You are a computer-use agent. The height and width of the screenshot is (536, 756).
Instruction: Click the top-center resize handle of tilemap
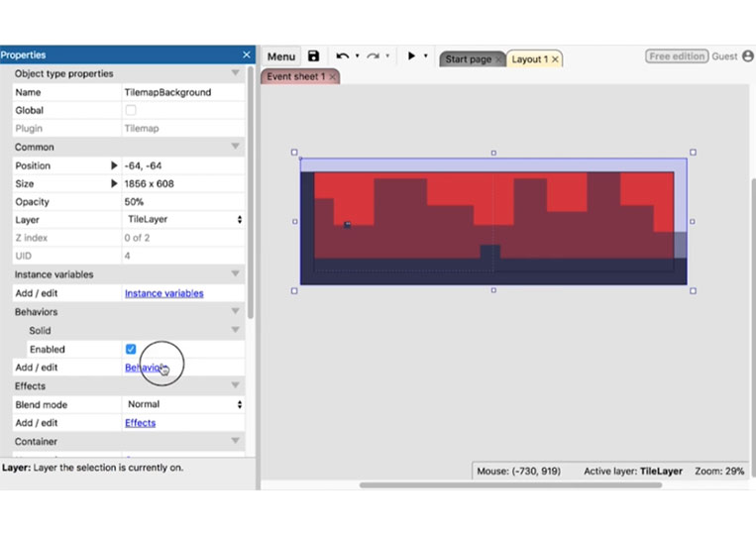[493, 153]
